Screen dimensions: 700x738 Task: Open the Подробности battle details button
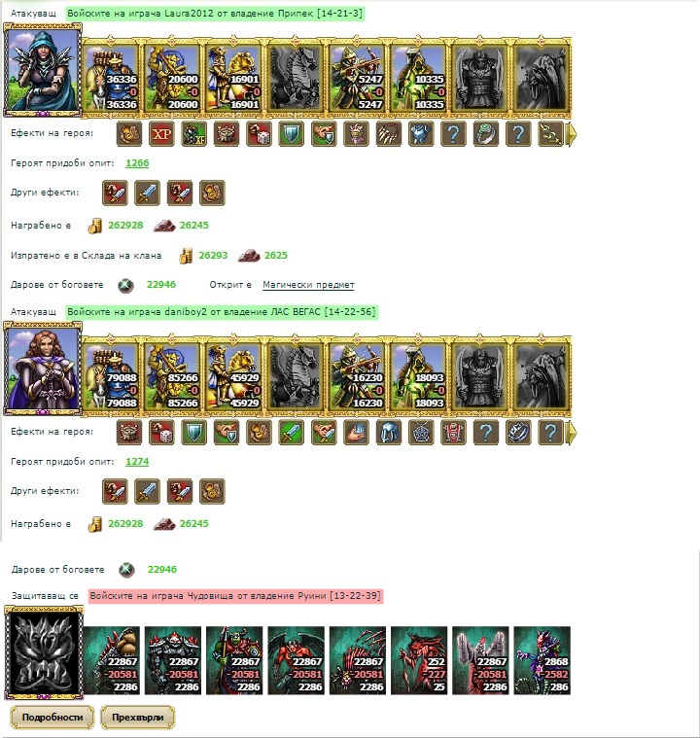click(x=52, y=718)
